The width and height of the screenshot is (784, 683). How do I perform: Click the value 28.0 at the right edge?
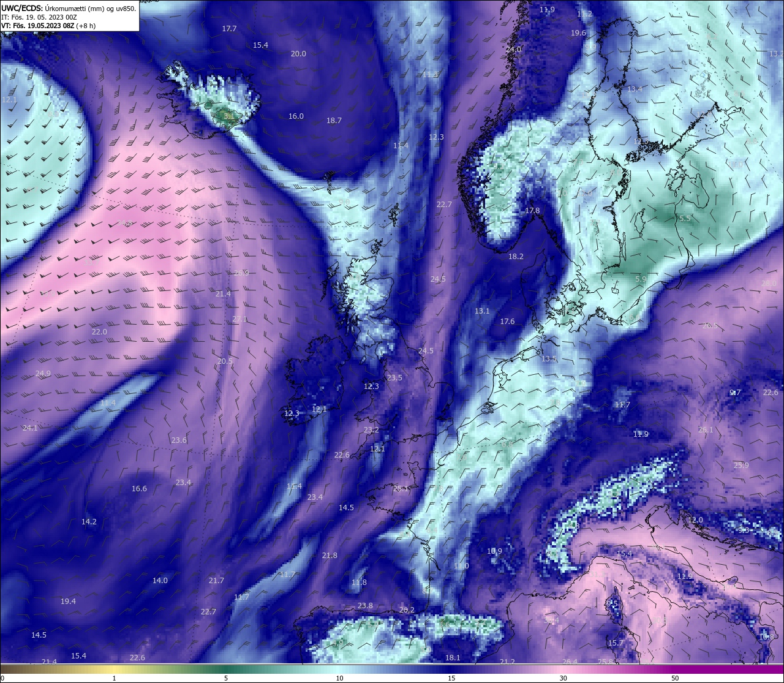pos(768,284)
